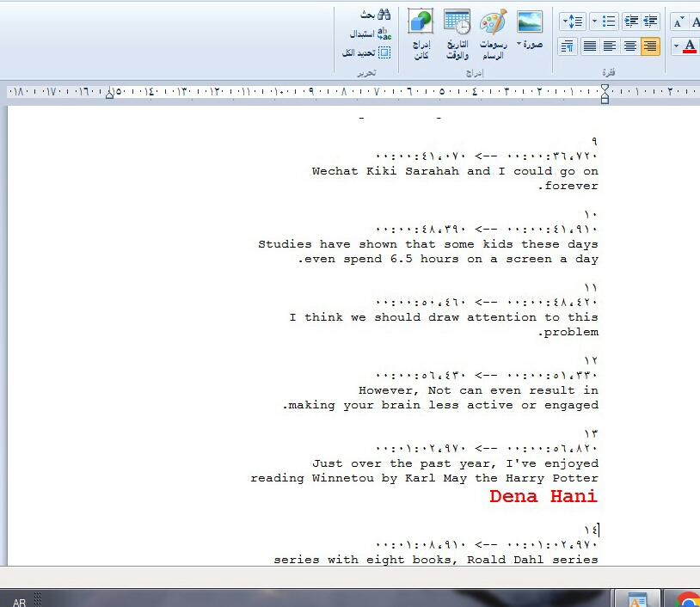Toggle center text alignment

629,46
